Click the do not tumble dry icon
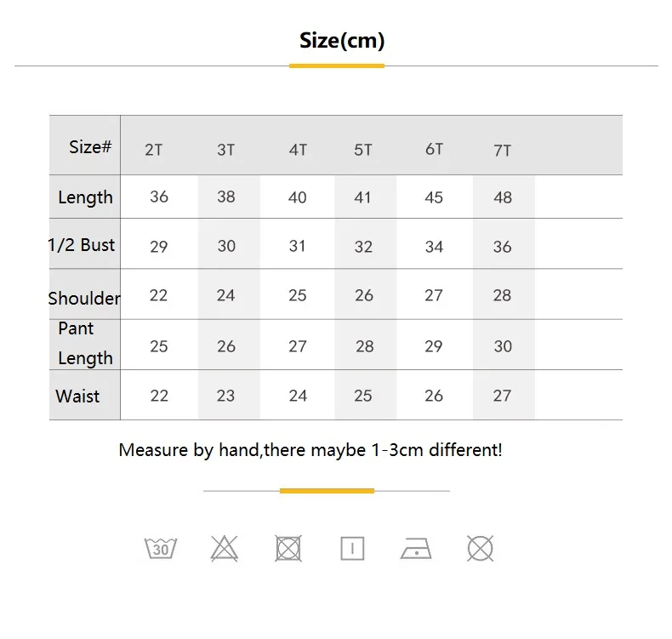This screenshot has width=672, height=639. pos(288,548)
